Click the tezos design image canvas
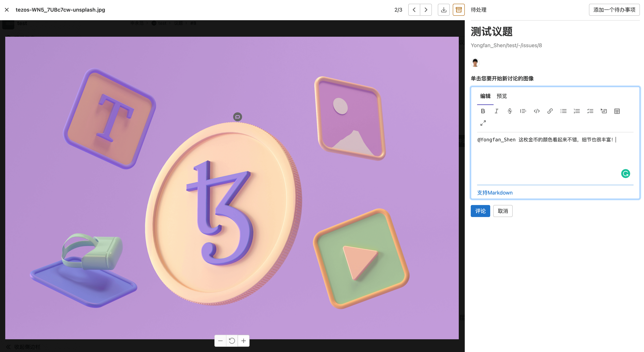 tap(232, 188)
